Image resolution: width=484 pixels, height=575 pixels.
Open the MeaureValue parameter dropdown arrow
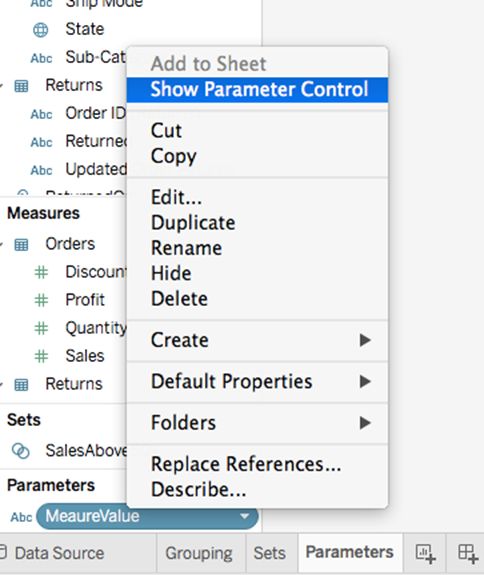[244, 516]
